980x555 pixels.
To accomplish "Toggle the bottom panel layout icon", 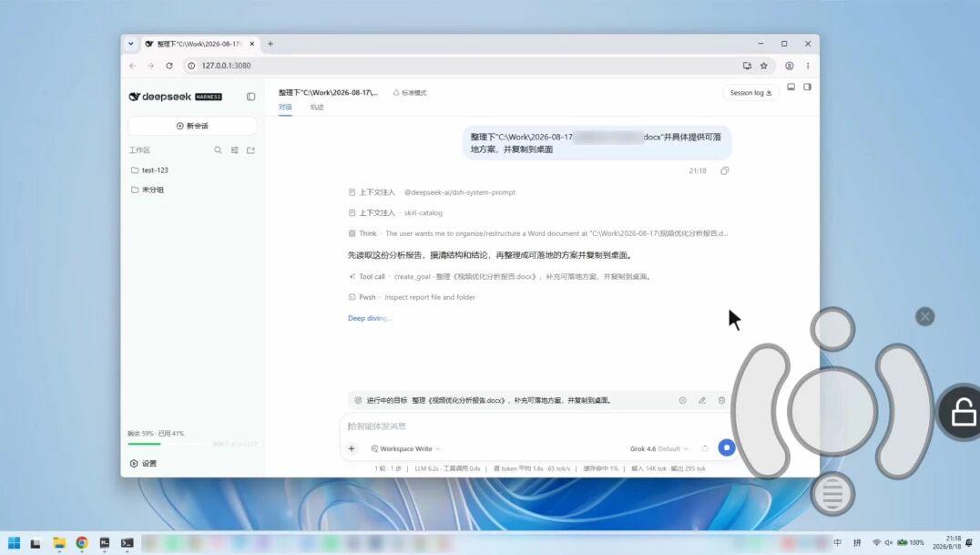I will [x=791, y=87].
